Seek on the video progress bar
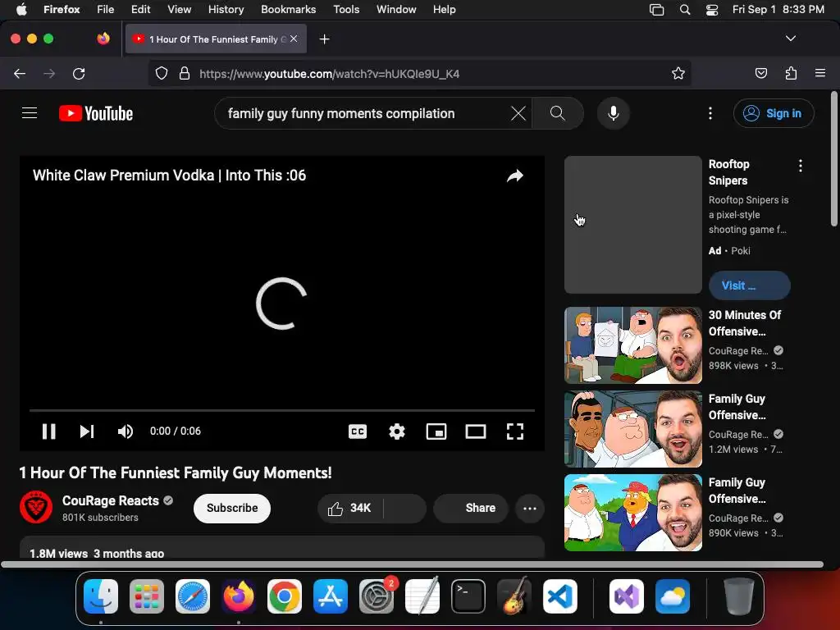Image resolution: width=840 pixels, height=630 pixels. point(282,410)
